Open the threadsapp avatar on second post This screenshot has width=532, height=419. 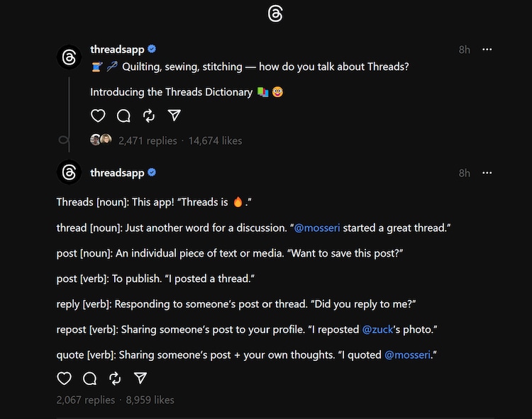point(69,173)
